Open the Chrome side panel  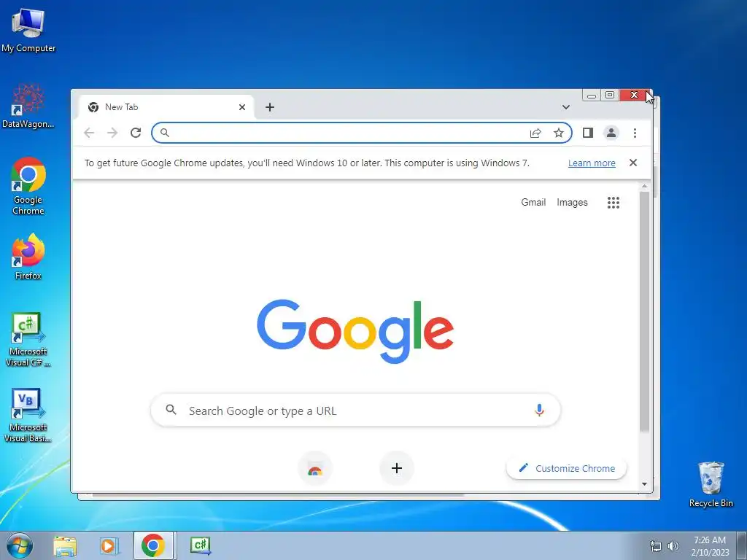coord(588,133)
